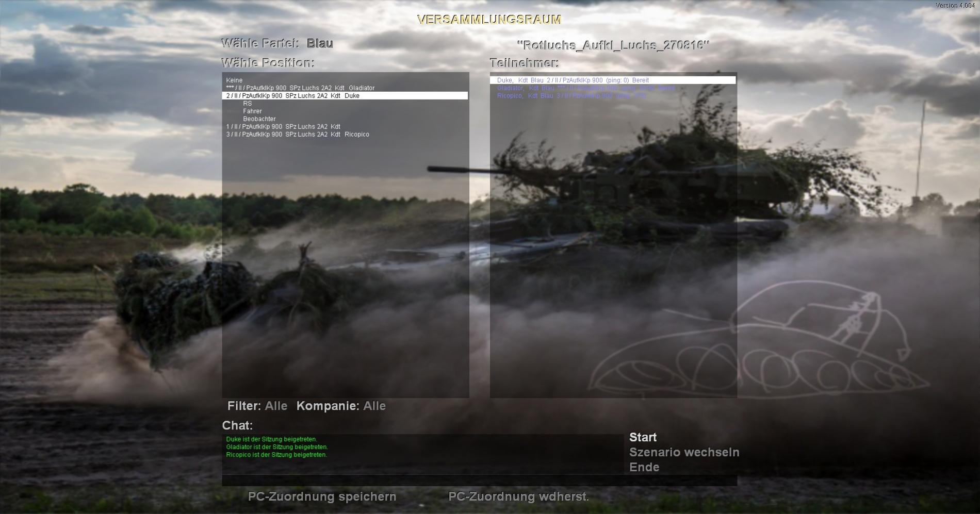Select participant Ricopico in Teilnehmer list

[571, 96]
